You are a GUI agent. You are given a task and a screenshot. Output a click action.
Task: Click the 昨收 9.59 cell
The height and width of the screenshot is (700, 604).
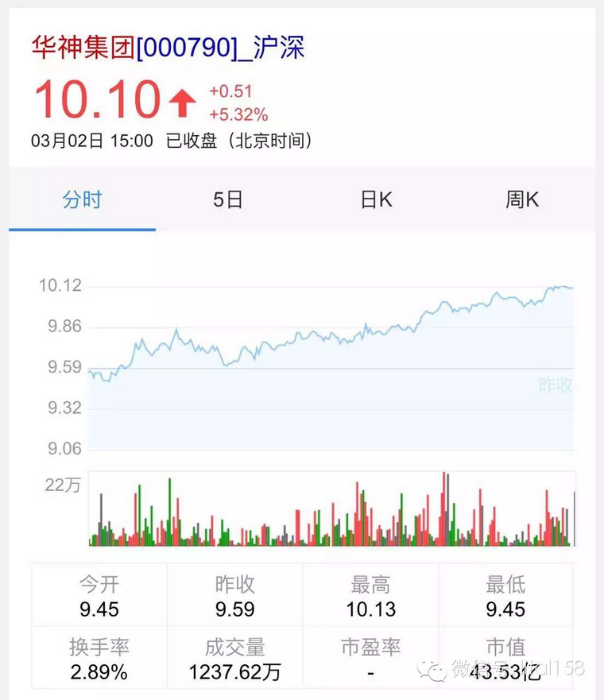(234, 596)
